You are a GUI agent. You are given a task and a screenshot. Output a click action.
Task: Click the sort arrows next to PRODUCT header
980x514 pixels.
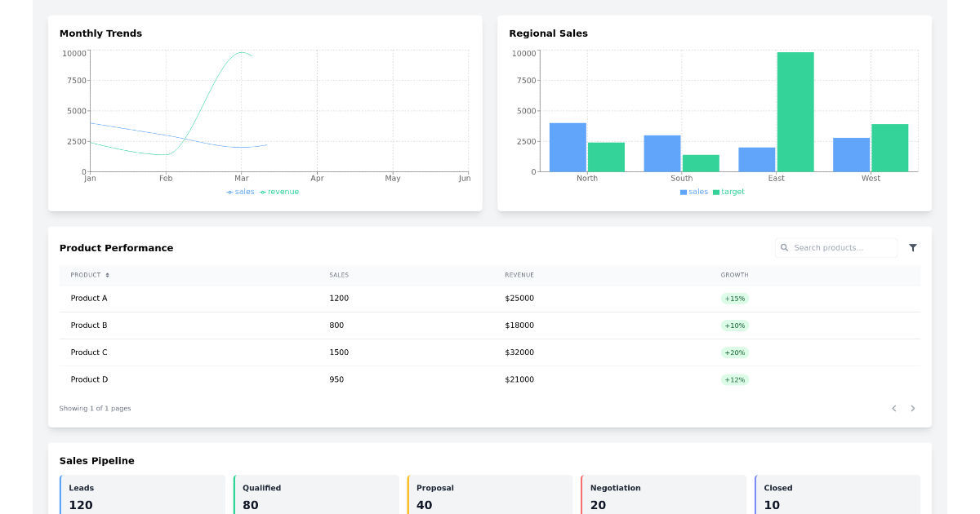(x=106, y=275)
